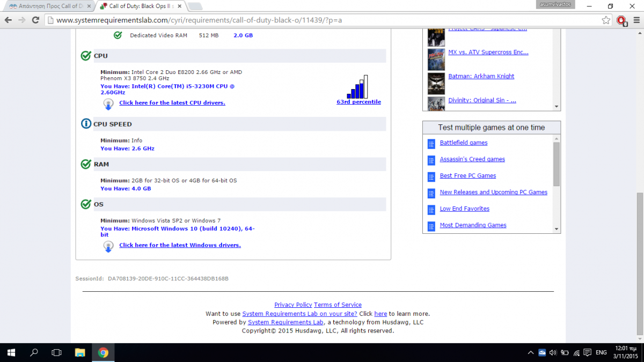644x362 pixels.
Task: Click the main page vertical scrollbar thumb
Action: coord(640,264)
